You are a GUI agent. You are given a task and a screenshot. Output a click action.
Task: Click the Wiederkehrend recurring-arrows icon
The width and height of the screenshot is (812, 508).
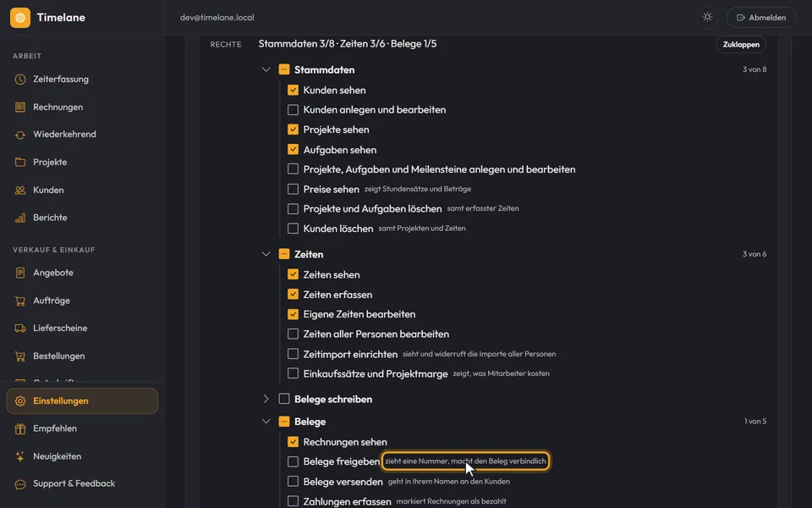[20, 135]
